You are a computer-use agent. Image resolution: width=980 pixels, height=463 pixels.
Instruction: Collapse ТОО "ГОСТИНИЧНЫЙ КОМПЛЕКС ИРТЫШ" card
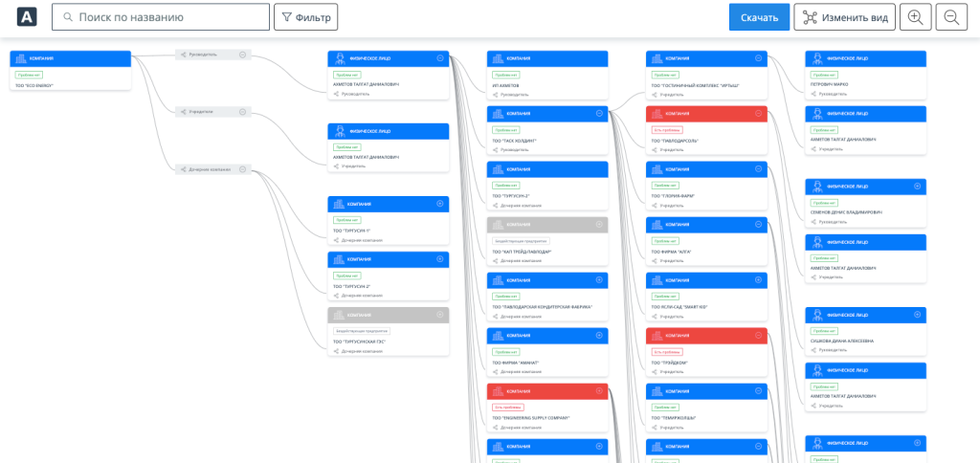click(x=758, y=58)
